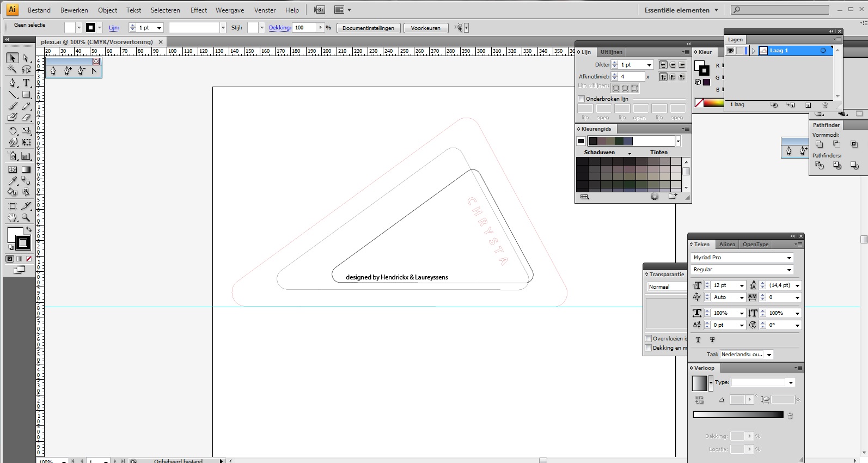The height and width of the screenshot is (463, 868).
Task: Toggle the butt cap stroke option
Action: (663, 65)
